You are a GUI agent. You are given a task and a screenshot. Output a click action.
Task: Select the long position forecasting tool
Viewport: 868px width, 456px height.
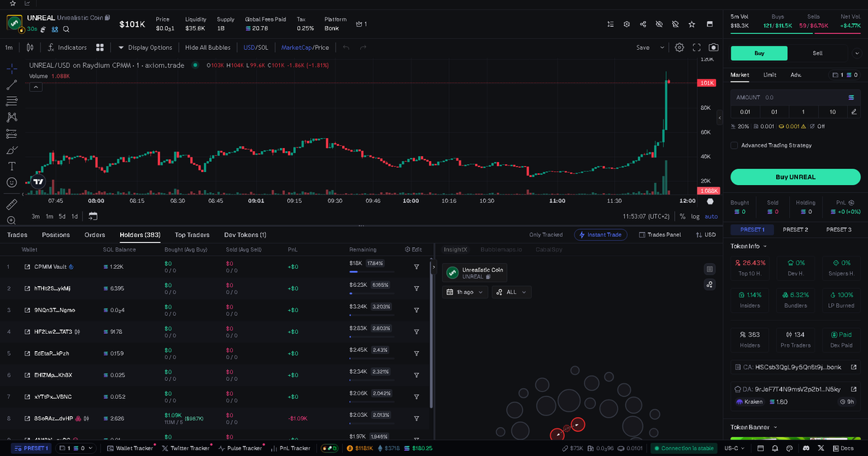click(12, 134)
